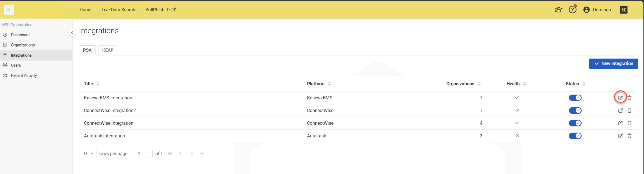The width and height of the screenshot is (644, 174).
Task: Go to the last page arrow
Action: [202, 153]
